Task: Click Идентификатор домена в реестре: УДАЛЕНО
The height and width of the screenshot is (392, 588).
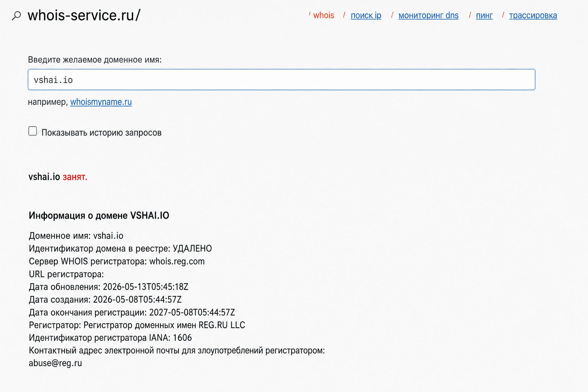Action: tap(120, 248)
